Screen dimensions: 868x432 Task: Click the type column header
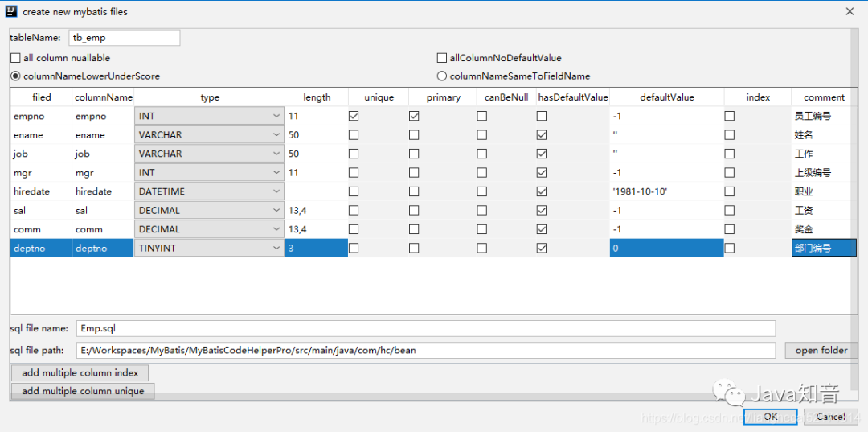coord(210,97)
